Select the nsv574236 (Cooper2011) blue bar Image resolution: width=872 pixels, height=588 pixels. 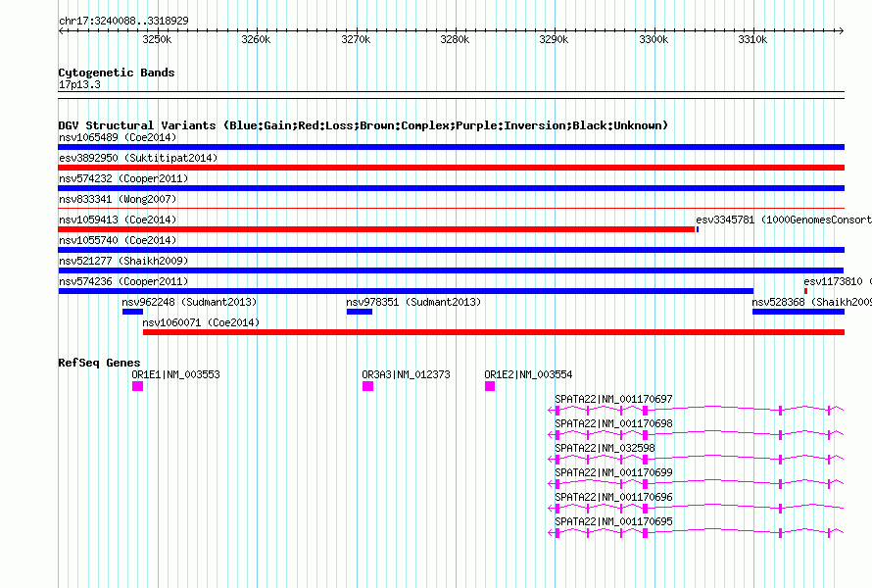click(x=406, y=291)
